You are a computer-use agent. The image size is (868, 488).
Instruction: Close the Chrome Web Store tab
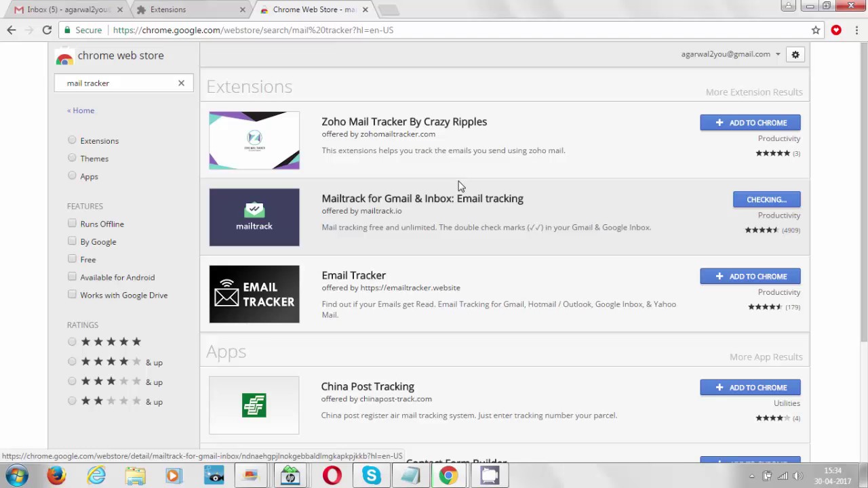365,9
